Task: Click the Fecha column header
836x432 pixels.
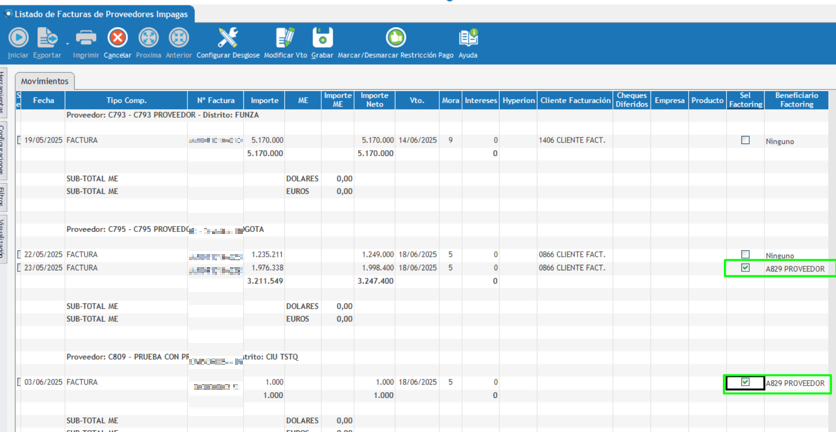Action: [x=43, y=101]
